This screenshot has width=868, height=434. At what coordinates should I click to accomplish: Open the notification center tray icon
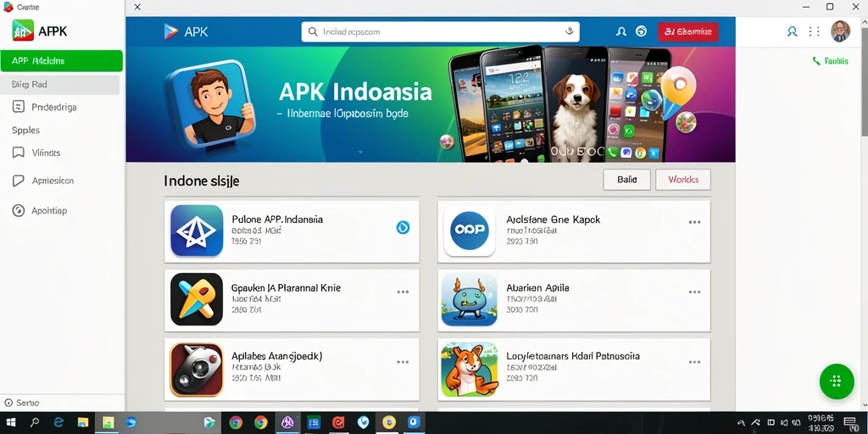[850, 423]
